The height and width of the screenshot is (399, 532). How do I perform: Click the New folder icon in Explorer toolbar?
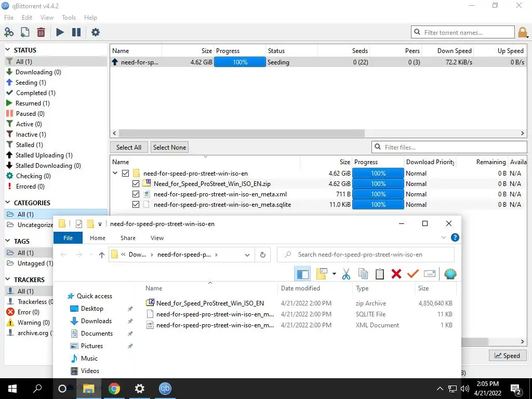(321, 274)
